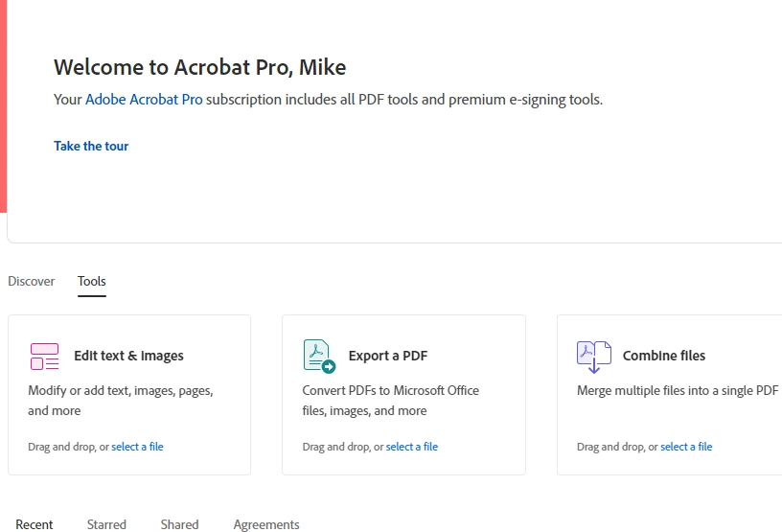Image resolution: width=782 pixels, height=532 pixels.
Task: Go to the Shared tab
Action: [179, 524]
